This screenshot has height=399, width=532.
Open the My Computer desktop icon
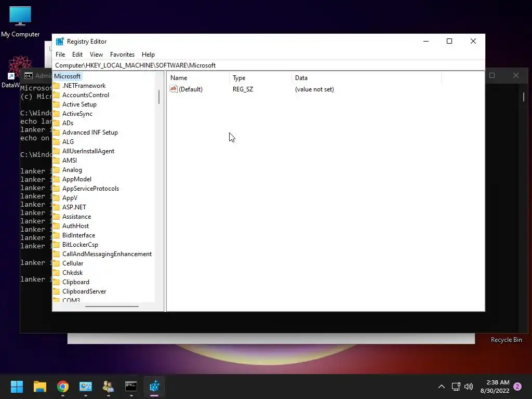(20, 22)
